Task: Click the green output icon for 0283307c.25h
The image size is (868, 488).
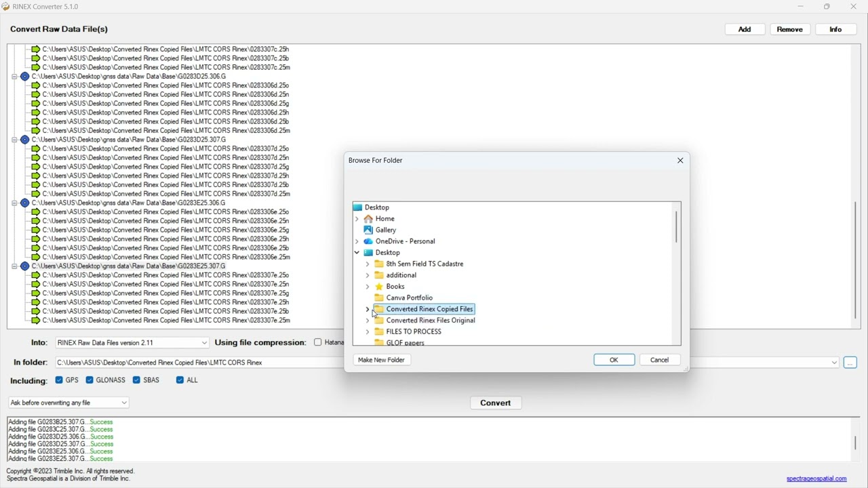Action: pyautogui.click(x=36, y=49)
